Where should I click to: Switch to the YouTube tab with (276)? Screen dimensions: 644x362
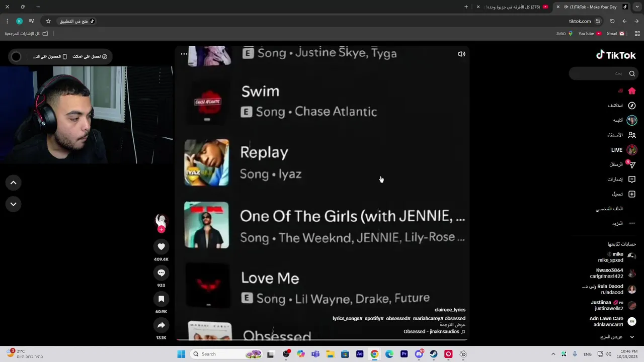[x=517, y=7]
